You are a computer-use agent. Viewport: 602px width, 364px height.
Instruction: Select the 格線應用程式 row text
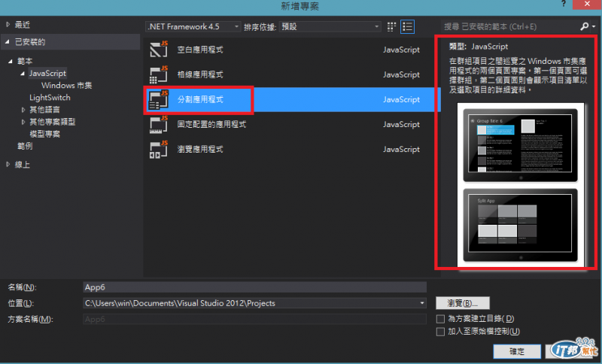[x=200, y=74]
